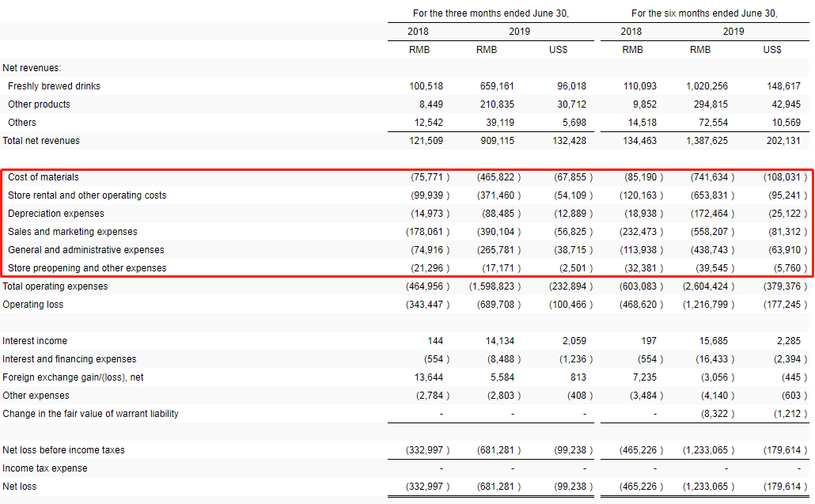The image size is (815, 504).
Task: Select freshly brewed drinks value 1,020,256
Action: [707, 86]
